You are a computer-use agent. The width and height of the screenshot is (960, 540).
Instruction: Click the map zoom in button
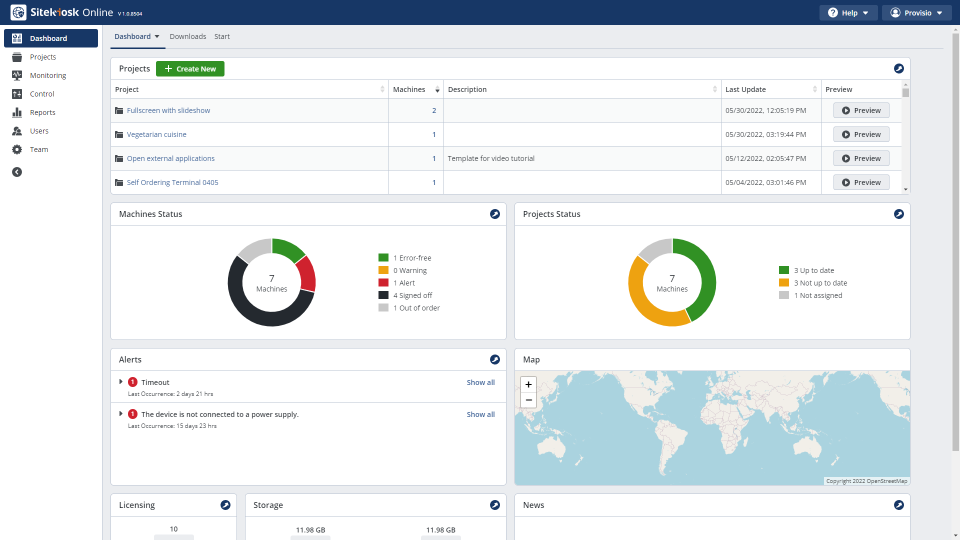[529, 384]
